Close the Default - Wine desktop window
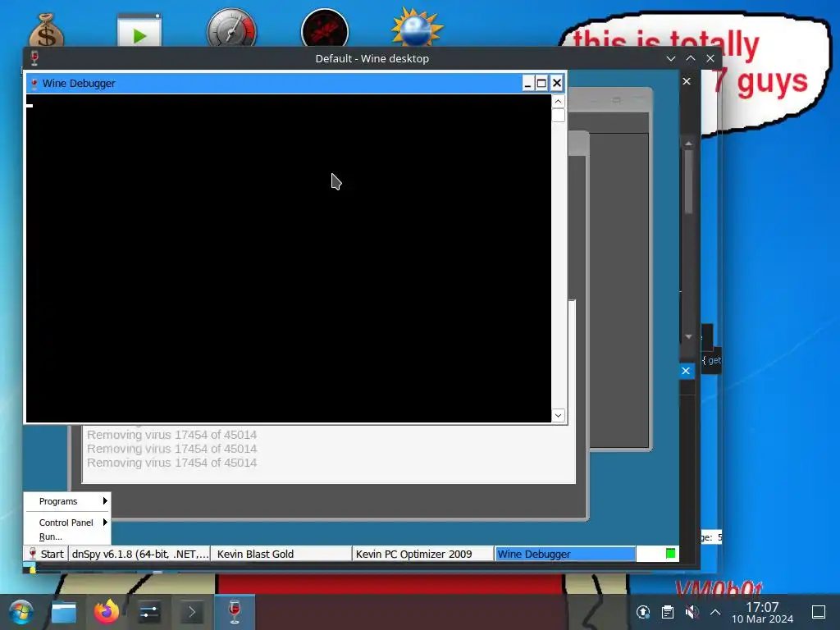The width and height of the screenshot is (840, 630). click(710, 58)
